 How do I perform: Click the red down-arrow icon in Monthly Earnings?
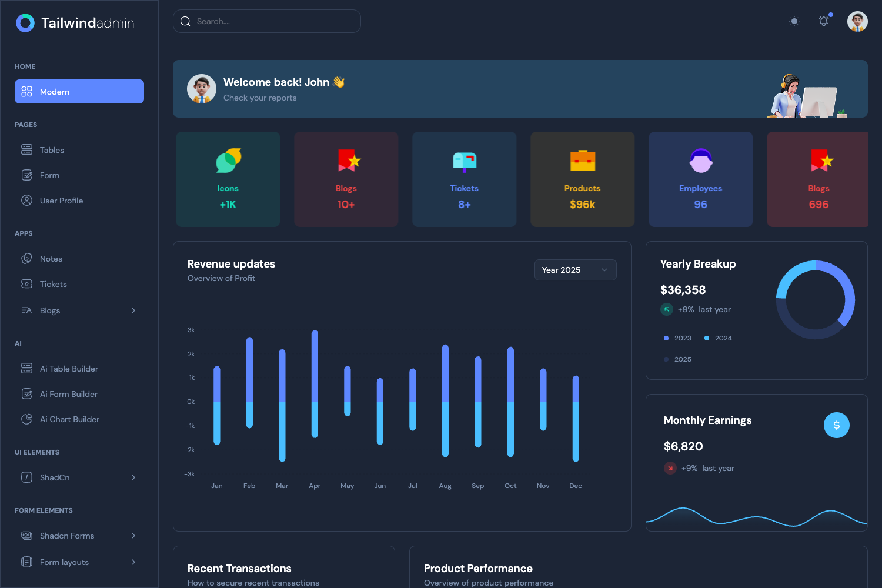coord(670,468)
